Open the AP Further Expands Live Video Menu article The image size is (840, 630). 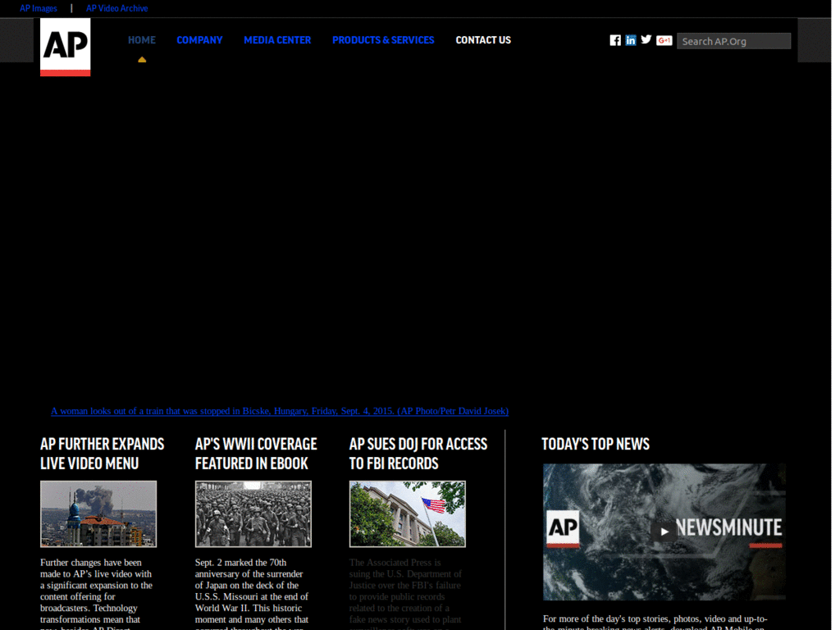pos(102,454)
